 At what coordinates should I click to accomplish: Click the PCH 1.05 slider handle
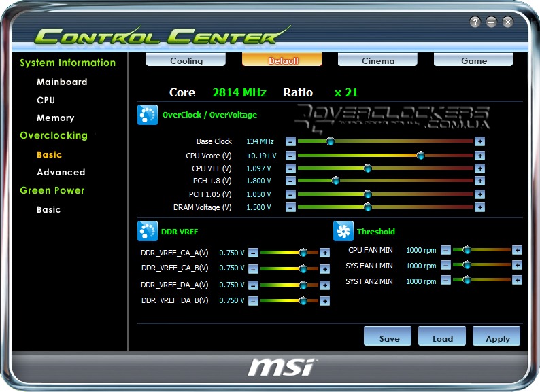point(367,194)
